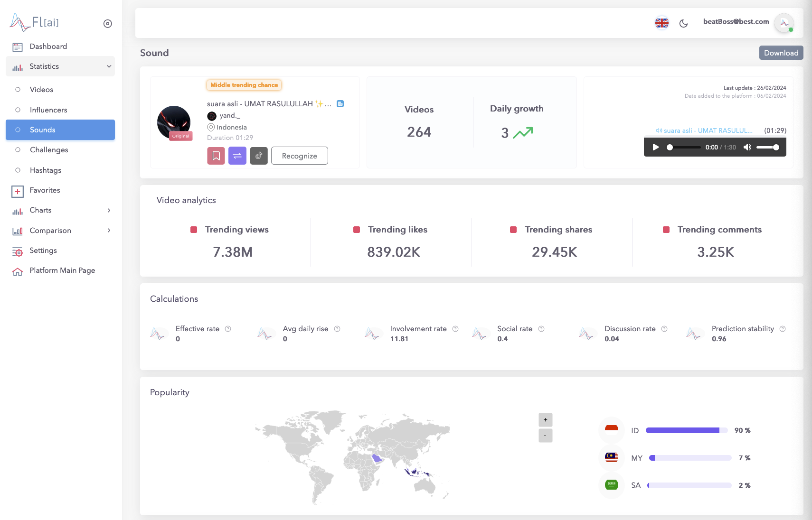Click Avg daily rise help icon
This screenshot has width=812, height=520.
pyautogui.click(x=337, y=329)
